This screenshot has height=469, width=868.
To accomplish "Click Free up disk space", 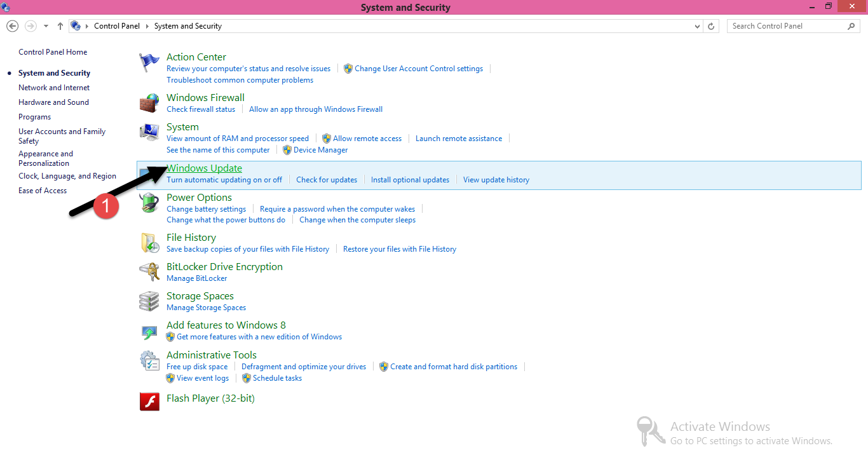I will (x=197, y=367).
